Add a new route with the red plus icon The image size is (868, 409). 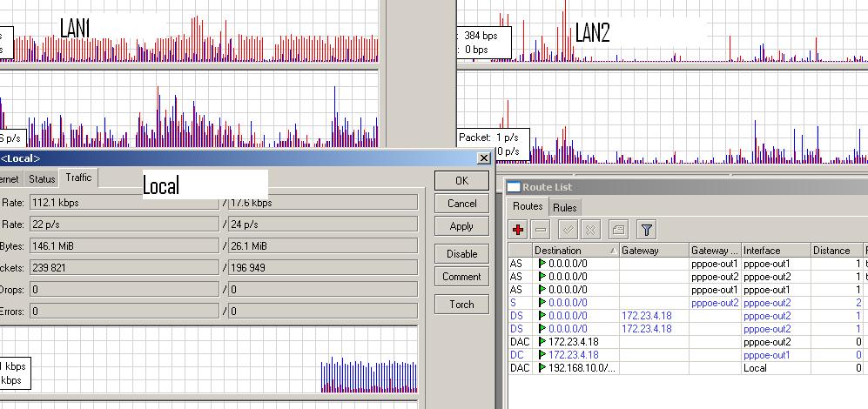coord(518,229)
